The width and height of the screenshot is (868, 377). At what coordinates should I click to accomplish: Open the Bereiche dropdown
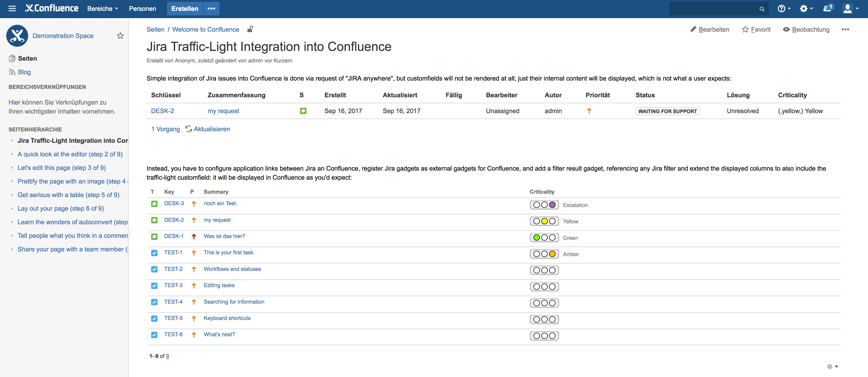pos(102,8)
